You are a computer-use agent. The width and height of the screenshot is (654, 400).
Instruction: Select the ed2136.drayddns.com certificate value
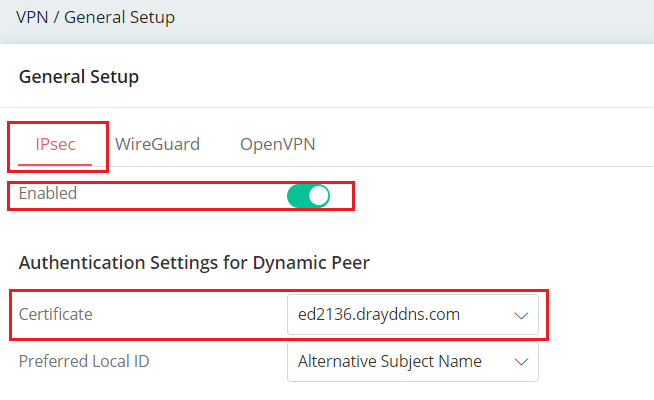point(379,314)
